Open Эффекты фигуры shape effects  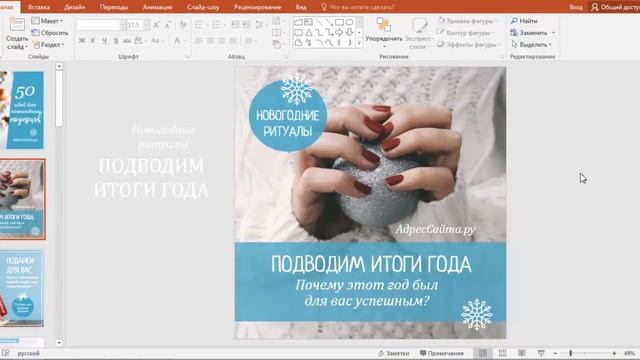click(469, 44)
